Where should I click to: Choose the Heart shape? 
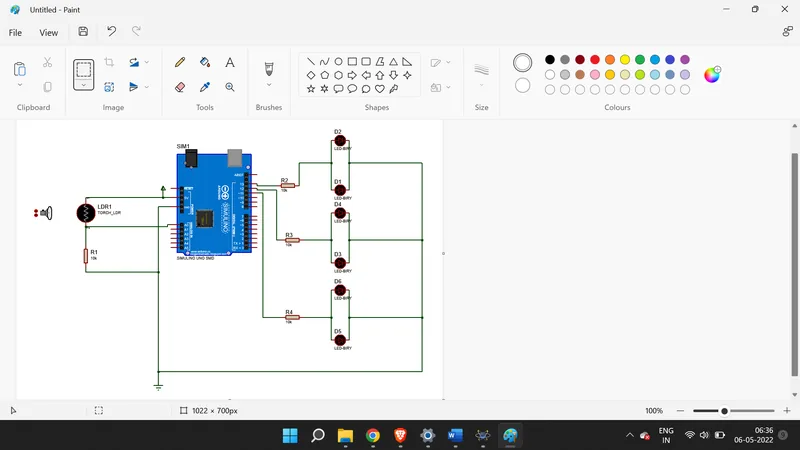(x=380, y=89)
